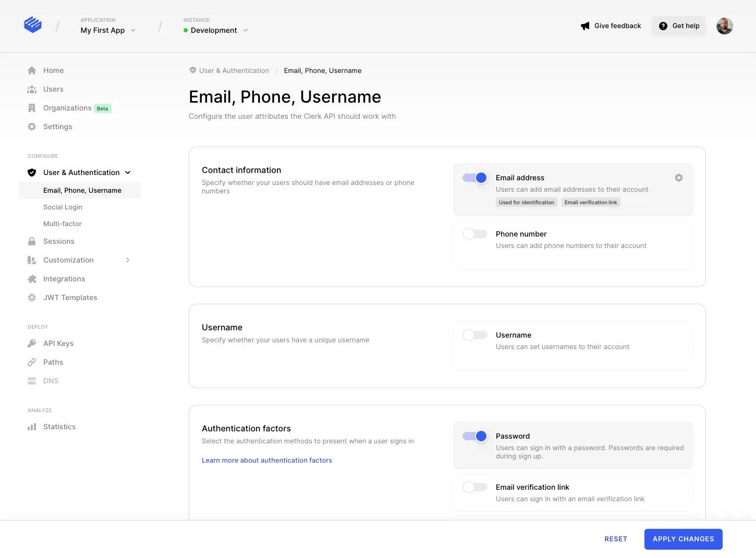Enable the Phone number toggle
The width and height of the screenshot is (756, 558).
(x=474, y=233)
